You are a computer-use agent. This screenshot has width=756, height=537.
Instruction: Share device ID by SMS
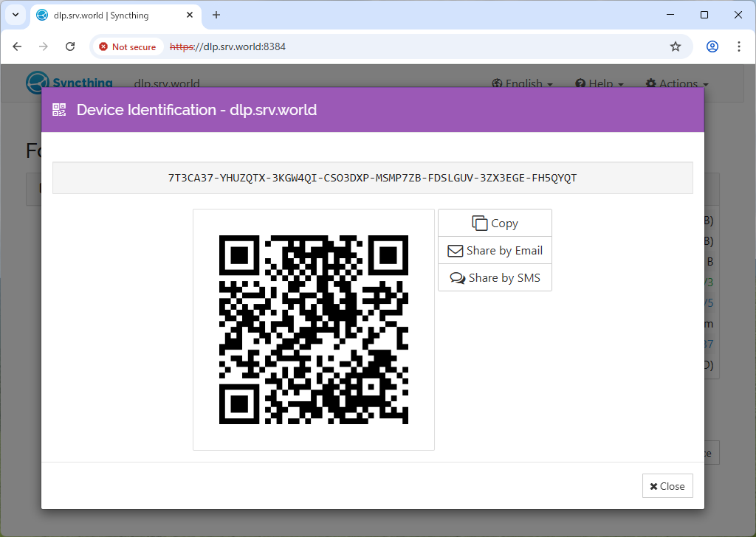[x=495, y=278]
